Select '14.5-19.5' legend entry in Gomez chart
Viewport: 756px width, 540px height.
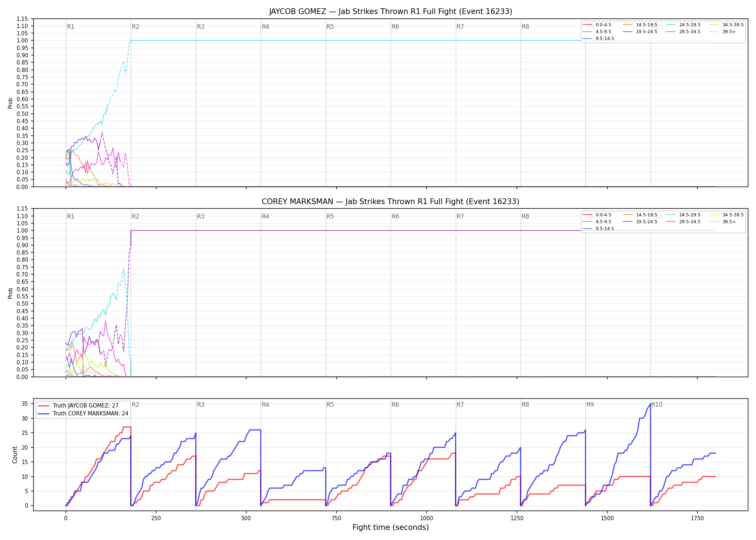640,25
